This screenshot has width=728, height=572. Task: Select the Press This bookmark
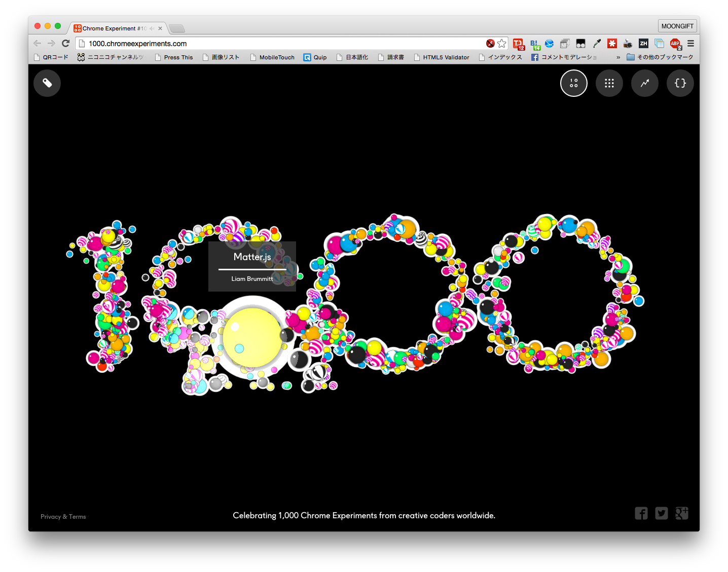click(x=174, y=57)
